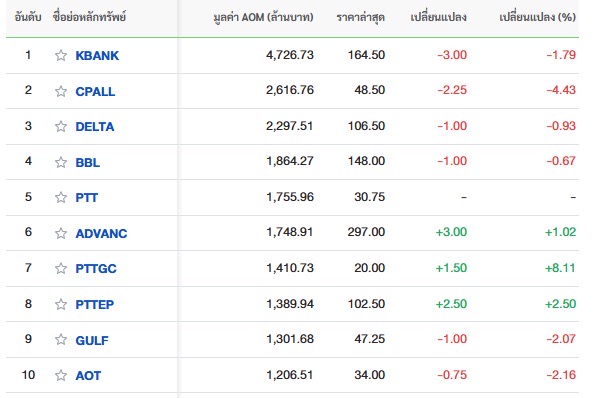Click the star icon beside ADVANC
This screenshot has width=600, height=398.
pos(61,233)
